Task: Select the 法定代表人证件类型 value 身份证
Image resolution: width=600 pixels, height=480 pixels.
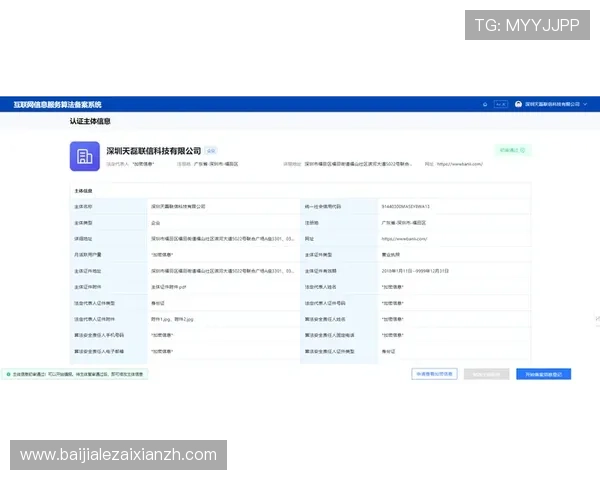Action: click(x=158, y=303)
